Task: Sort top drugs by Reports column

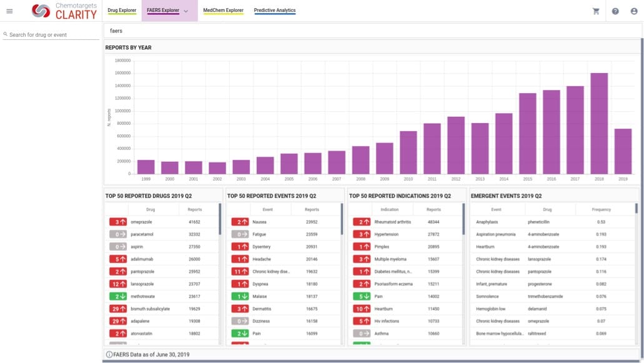Action: tap(195, 209)
